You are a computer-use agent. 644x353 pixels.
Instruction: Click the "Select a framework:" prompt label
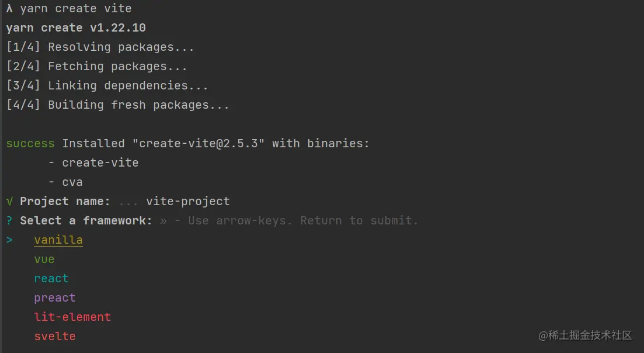pos(86,221)
